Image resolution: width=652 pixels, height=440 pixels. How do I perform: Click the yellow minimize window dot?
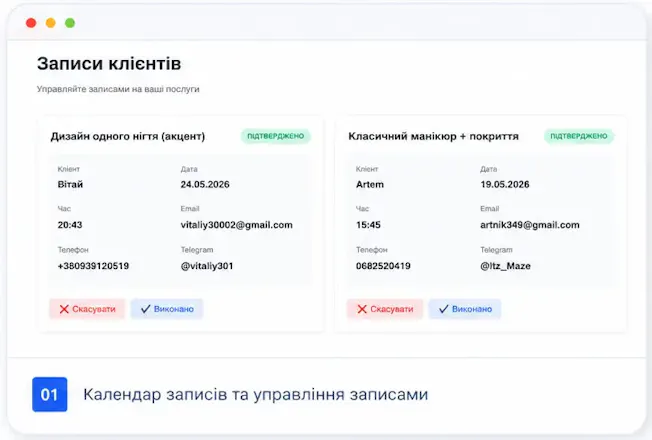point(51,23)
